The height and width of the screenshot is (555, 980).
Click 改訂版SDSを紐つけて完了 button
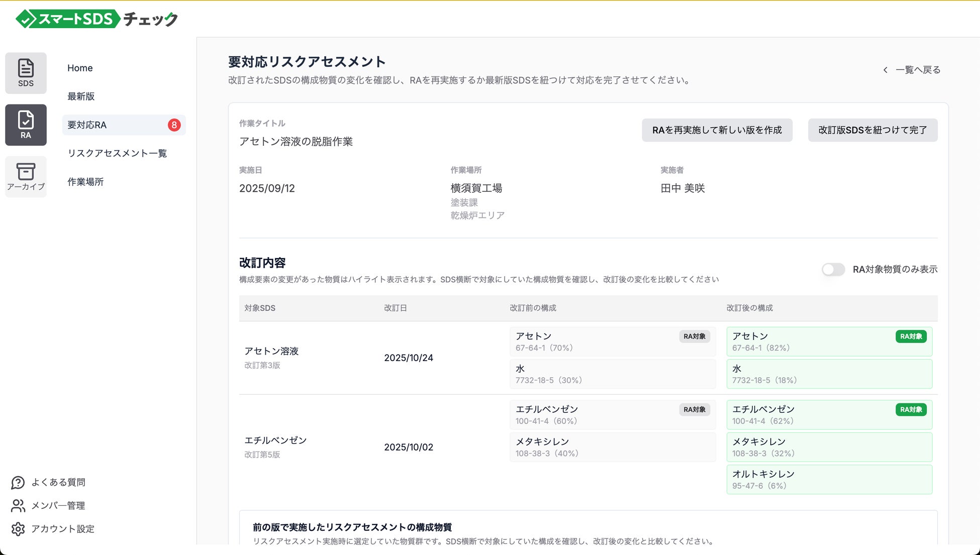point(872,130)
